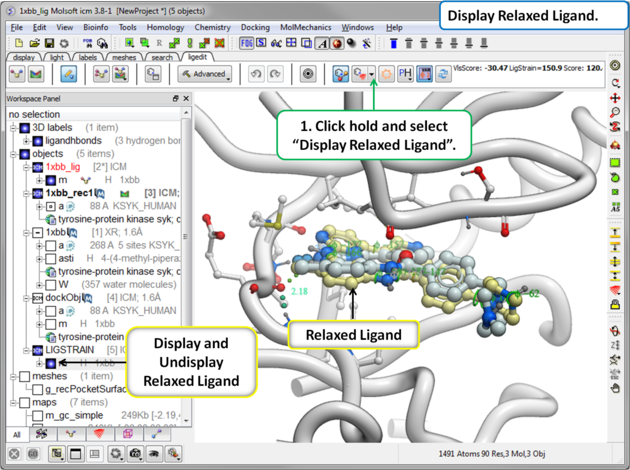Close the Workspace Panel
This screenshot has height=470, width=630.
pyautogui.click(x=186, y=99)
